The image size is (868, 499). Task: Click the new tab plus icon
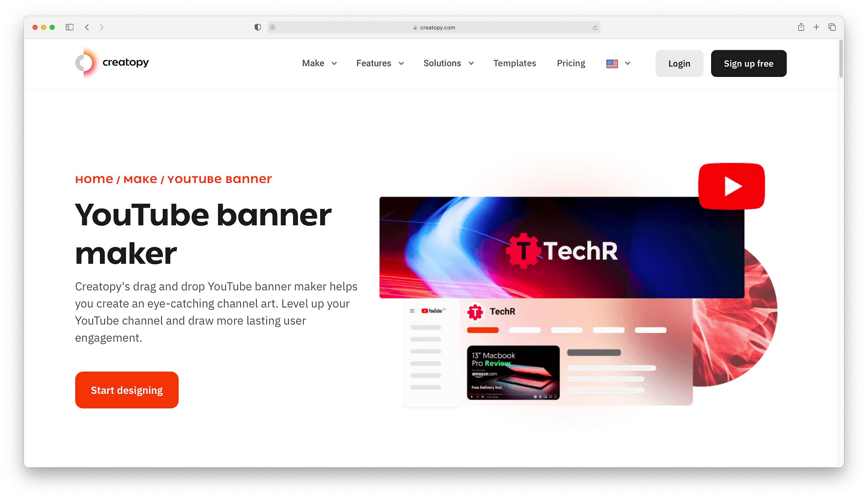[x=817, y=28]
